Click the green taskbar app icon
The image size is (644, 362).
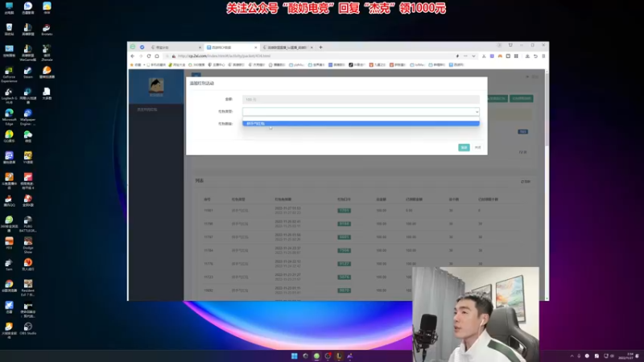point(316,356)
